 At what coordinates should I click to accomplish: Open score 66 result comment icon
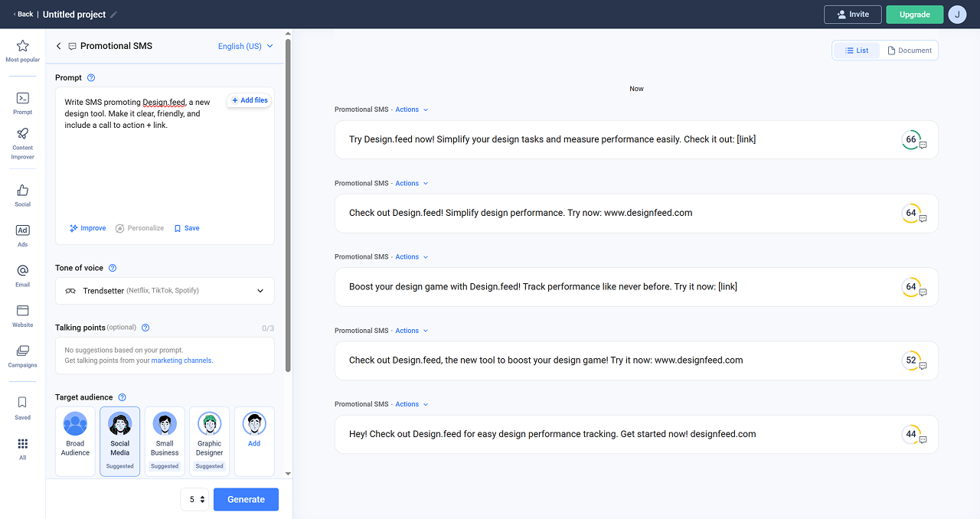(x=923, y=145)
